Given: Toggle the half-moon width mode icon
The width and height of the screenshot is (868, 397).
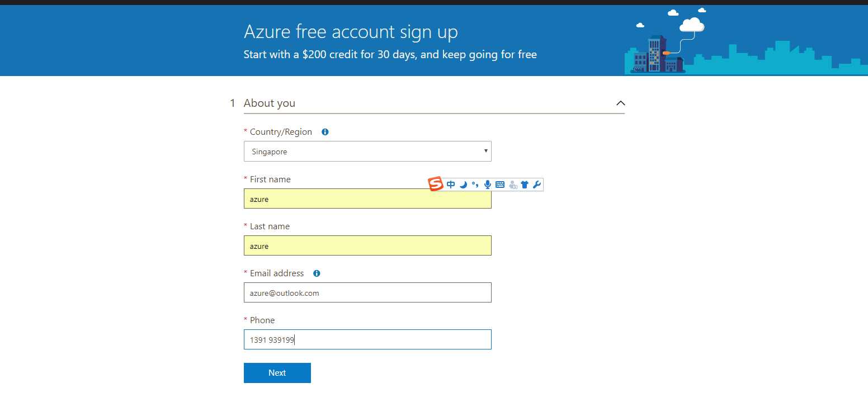Looking at the screenshot, I should point(463,185).
